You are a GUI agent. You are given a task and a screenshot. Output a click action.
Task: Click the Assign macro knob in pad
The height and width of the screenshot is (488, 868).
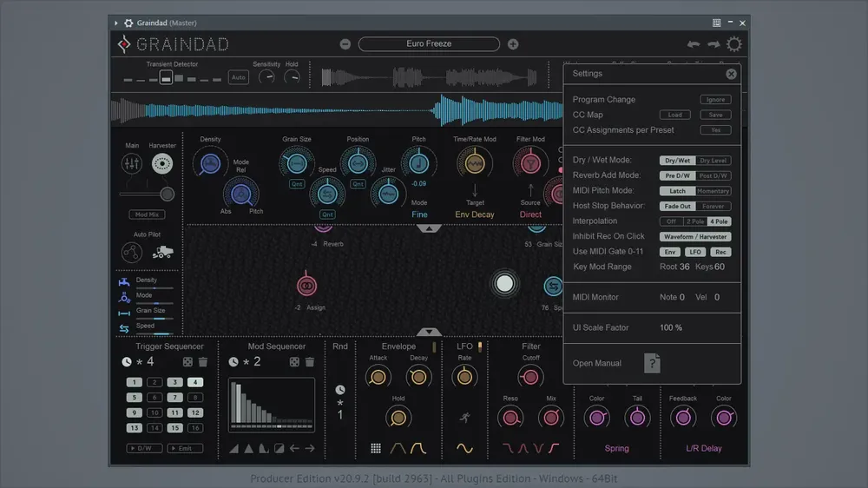[x=306, y=286]
